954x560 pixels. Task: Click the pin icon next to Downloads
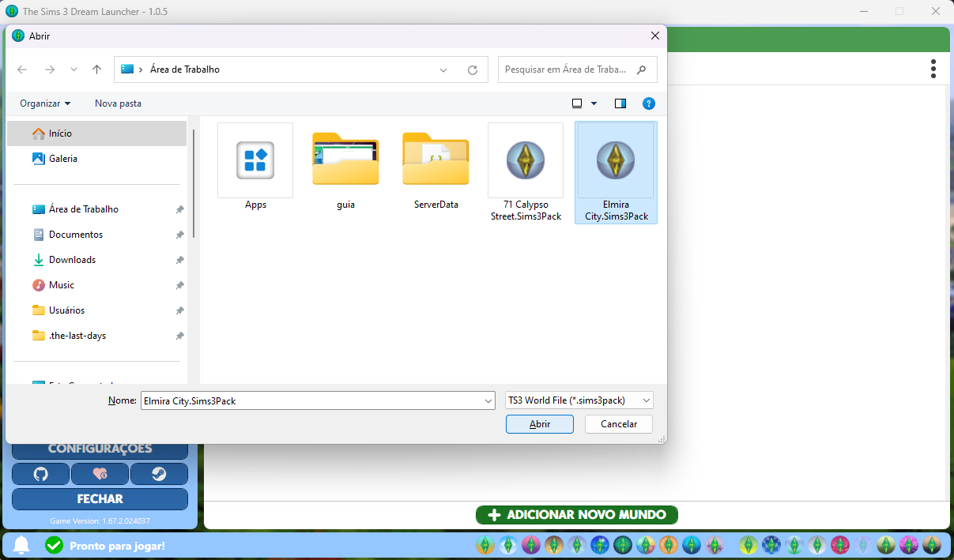pos(179,260)
